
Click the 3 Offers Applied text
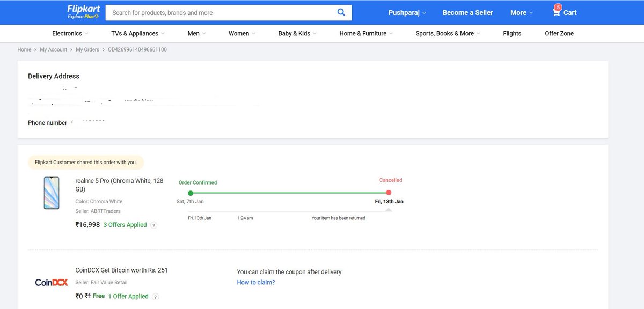pos(125,225)
